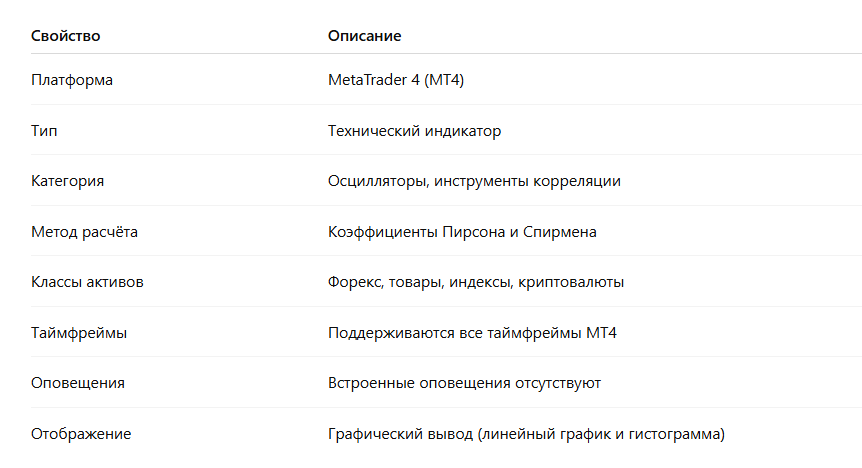This screenshot has height=468, width=862.
Task: Click the Свойство column header
Action: (65, 36)
